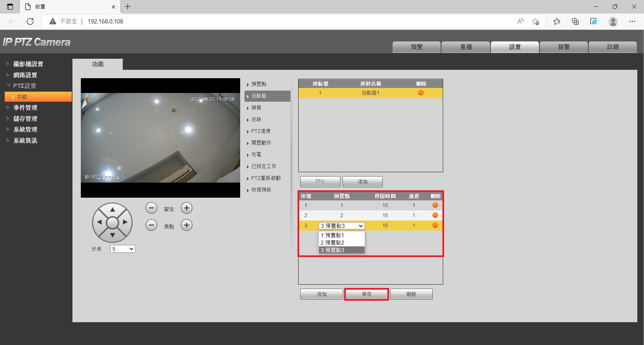Expand 事件管理 in the sidebar
Screen dimensions: 644x345
[25, 108]
